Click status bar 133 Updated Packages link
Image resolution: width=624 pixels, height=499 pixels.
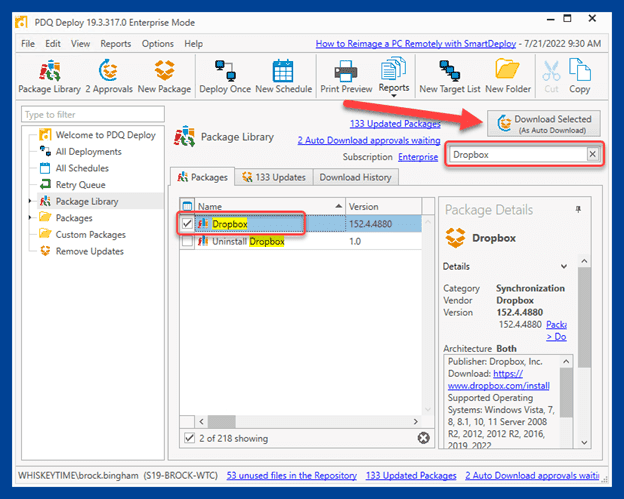coord(411,476)
